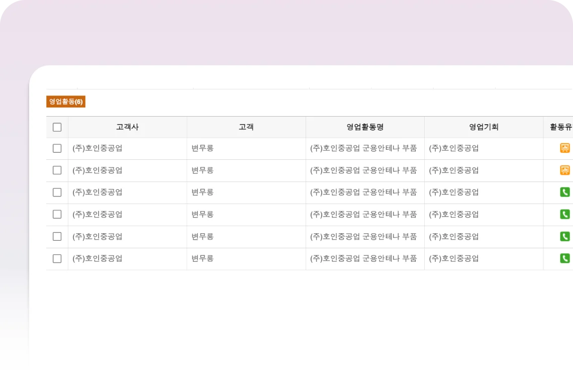
Task: Click the green phone icon in the last row
Action: pos(565,258)
